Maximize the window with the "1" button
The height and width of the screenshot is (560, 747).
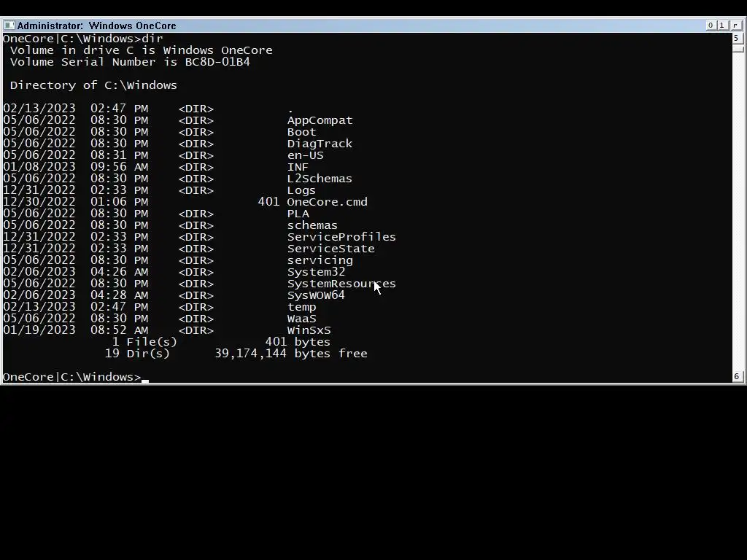pyautogui.click(x=721, y=26)
